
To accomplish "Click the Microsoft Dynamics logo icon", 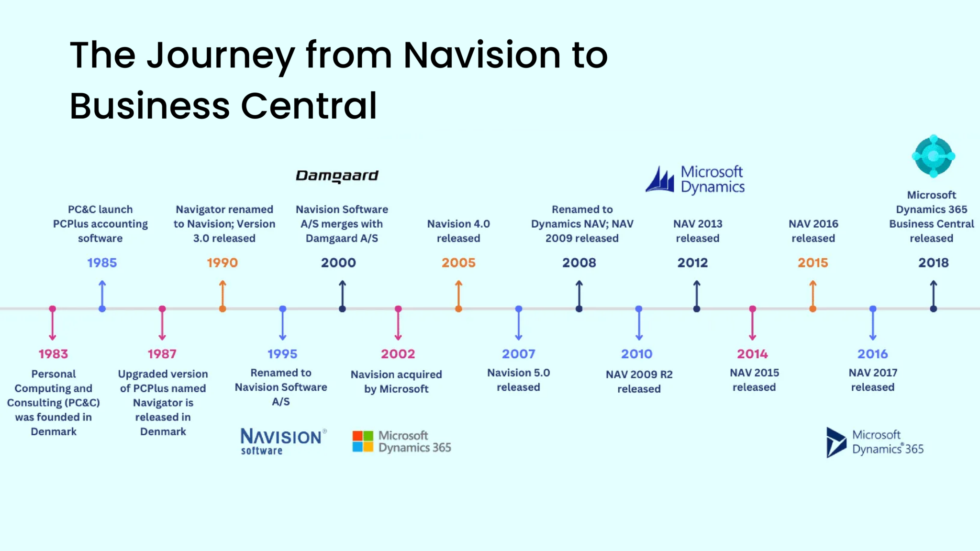I will click(660, 179).
